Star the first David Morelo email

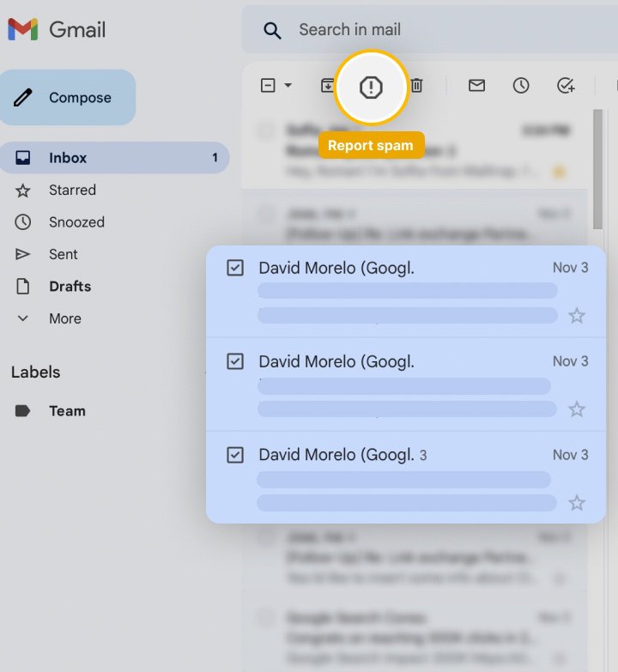click(577, 316)
